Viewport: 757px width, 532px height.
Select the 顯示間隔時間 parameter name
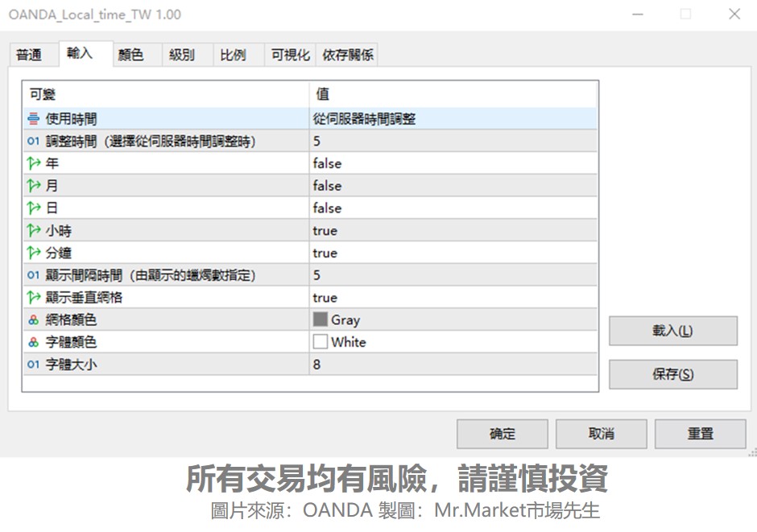click(150, 275)
